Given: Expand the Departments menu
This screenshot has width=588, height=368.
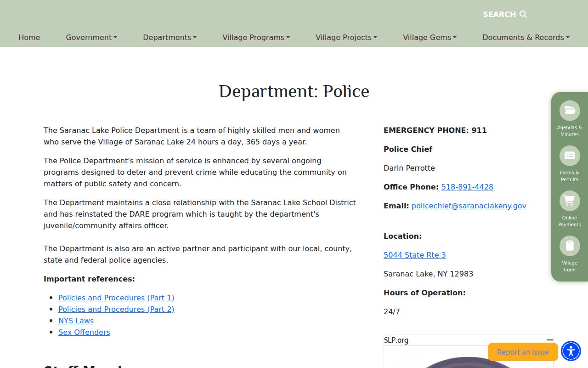Looking at the screenshot, I should [170, 37].
